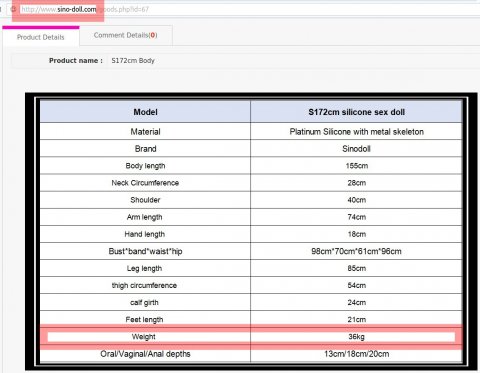Click the 'Neck Circumference' row label
This screenshot has width=480, height=373.
point(145,183)
